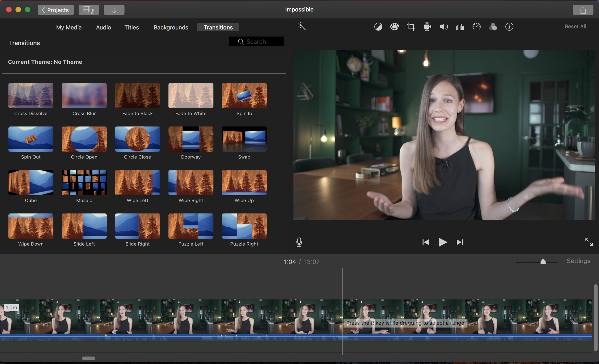The height and width of the screenshot is (364, 599).
Task: Click the viewer video preview
Action: click(x=444, y=135)
